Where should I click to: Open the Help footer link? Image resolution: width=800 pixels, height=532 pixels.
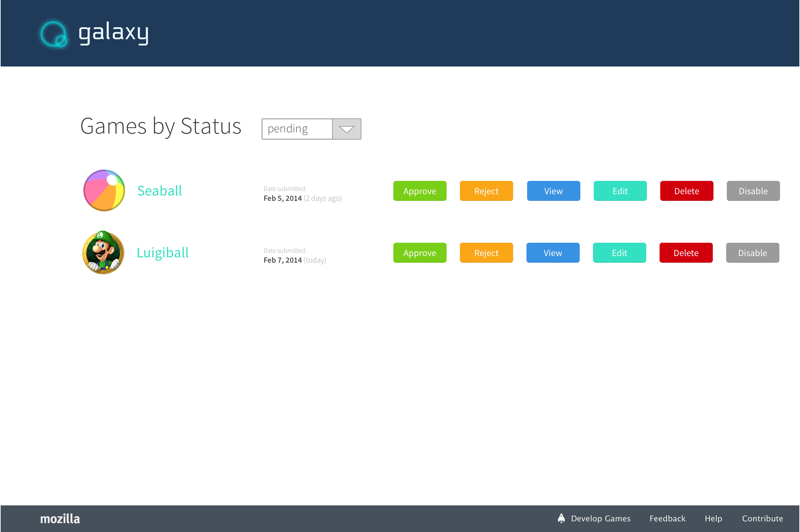(x=713, y=518)
